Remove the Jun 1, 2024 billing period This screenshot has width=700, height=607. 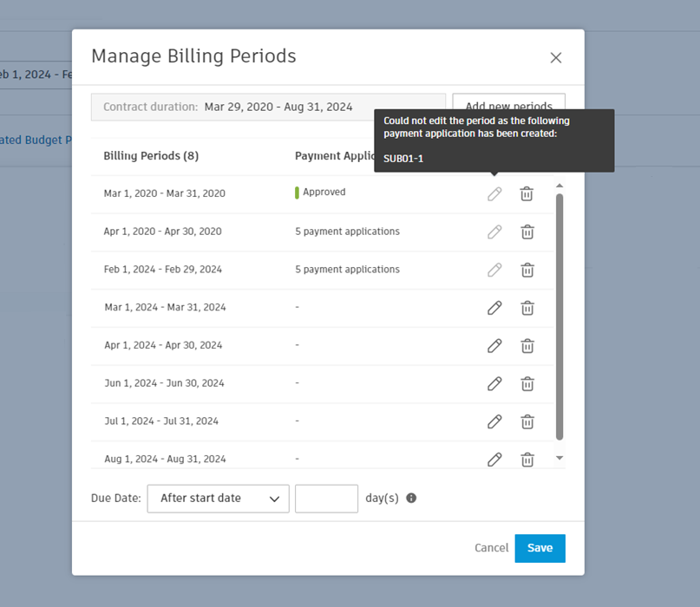[x=527, y=384]
